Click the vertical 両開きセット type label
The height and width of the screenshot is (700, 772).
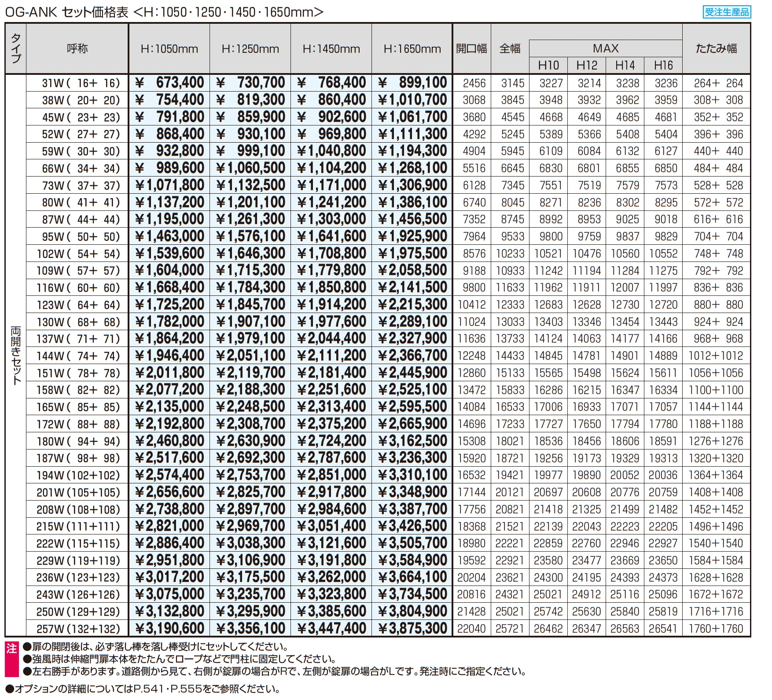coord(16,355)
